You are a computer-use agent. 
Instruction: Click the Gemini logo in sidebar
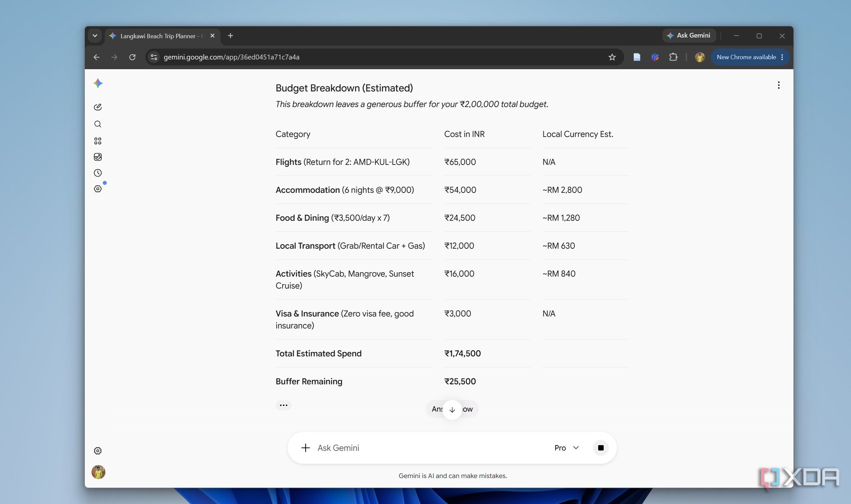(98, 83)
